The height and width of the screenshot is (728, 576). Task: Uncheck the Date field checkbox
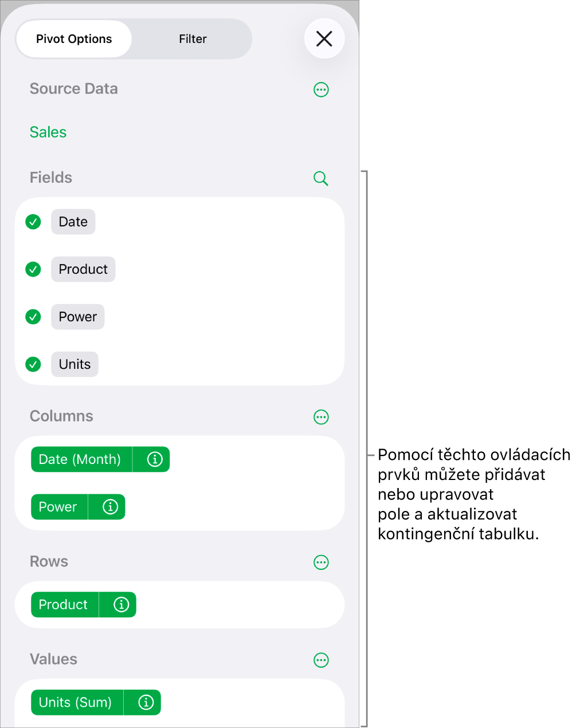click(x=33, y=222)
